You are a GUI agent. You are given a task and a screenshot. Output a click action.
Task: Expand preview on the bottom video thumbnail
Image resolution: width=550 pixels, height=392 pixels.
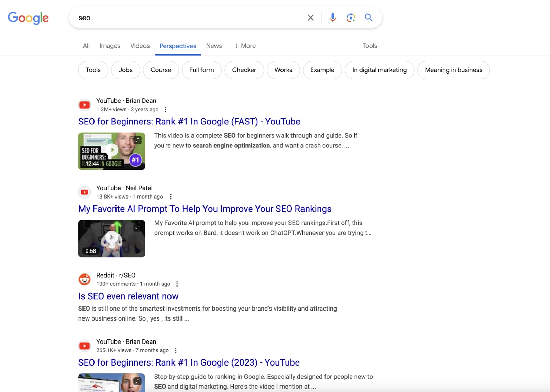click(137, 381)
